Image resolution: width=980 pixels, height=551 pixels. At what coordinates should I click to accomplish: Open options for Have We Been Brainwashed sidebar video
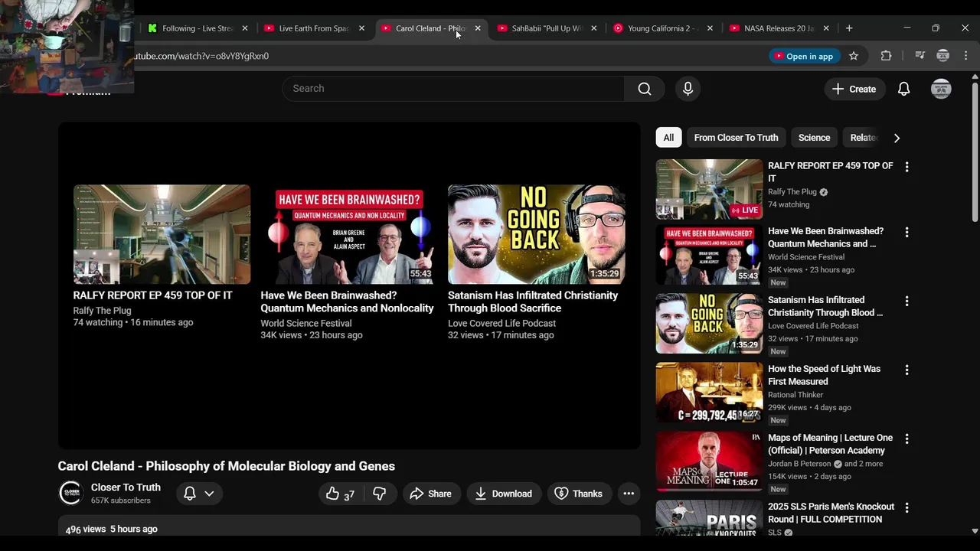[x=906, y=232]
